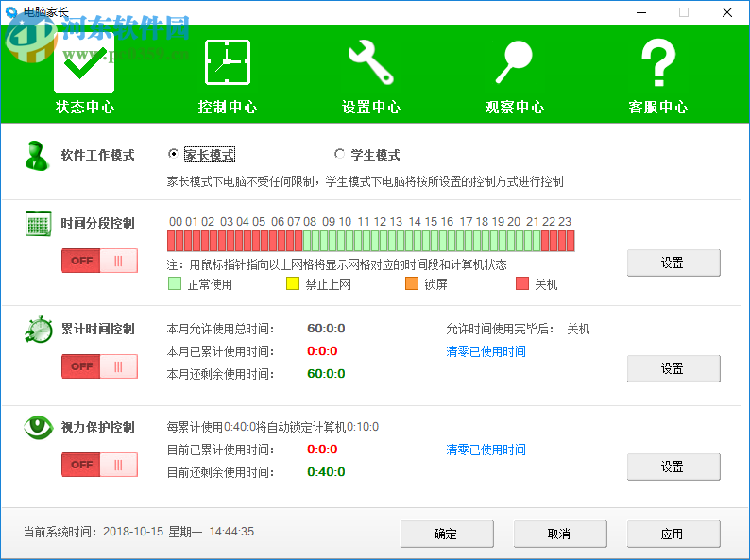Click the 累计时间控制 stopwatch icon
This screenshot has height=560, width=750.
point(39,329)
